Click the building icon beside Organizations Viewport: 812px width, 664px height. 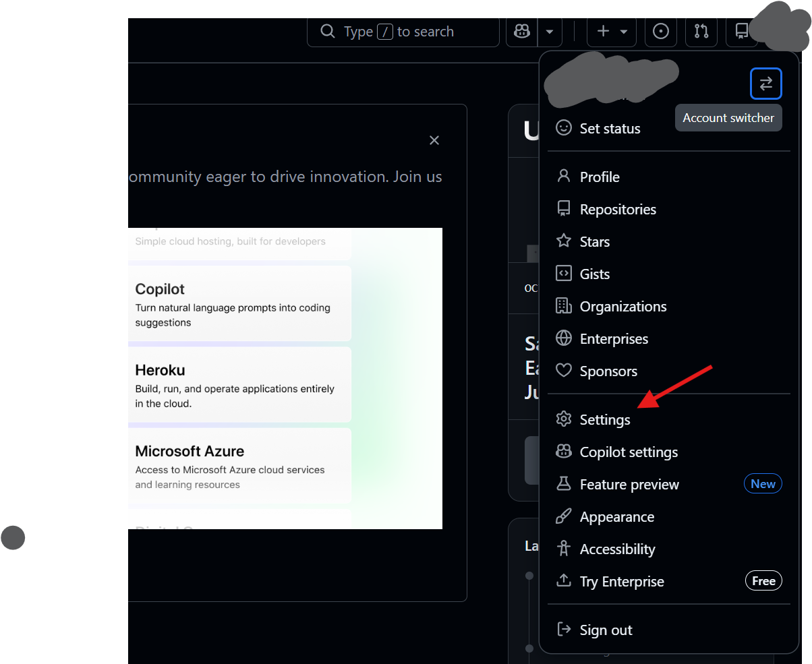[564, 305]
